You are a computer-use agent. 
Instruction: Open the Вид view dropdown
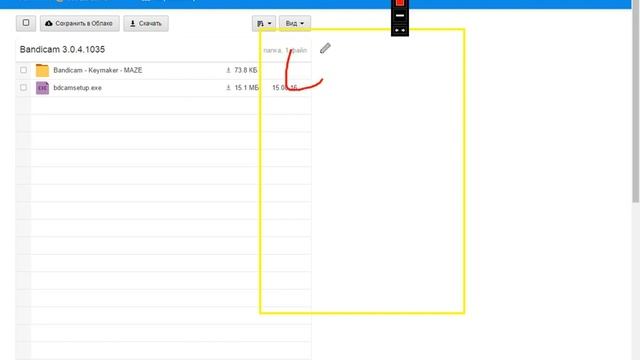pyautogui.click(x=295, y=23)
